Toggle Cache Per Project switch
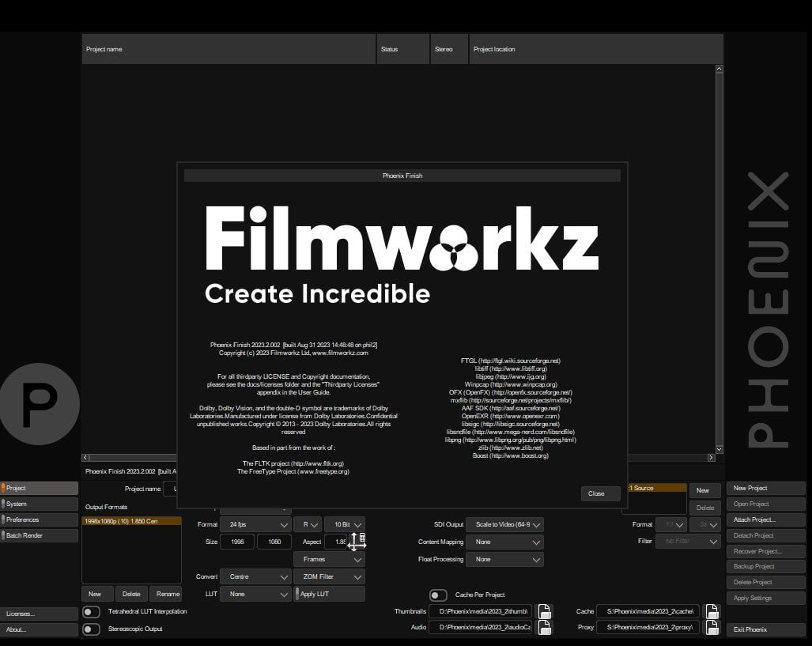The width and height of the screenshot is (812, 646). [x=438, y=595]
